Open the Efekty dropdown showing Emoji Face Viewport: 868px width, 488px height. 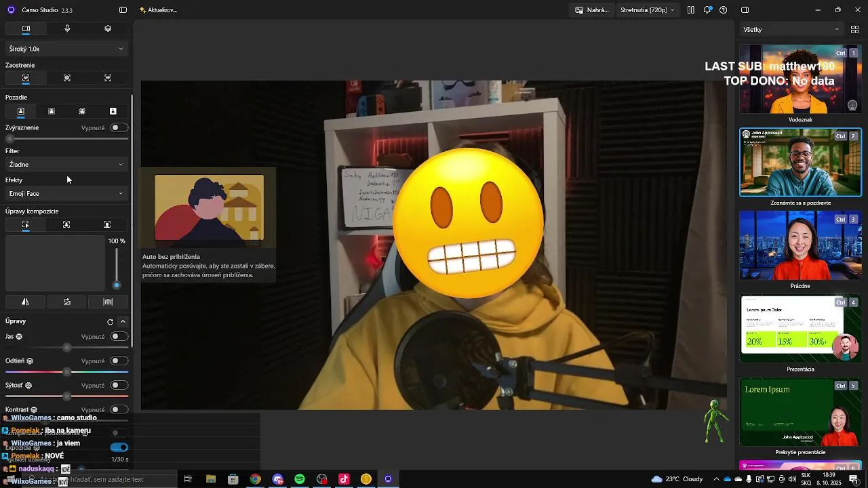coord(66,194)
